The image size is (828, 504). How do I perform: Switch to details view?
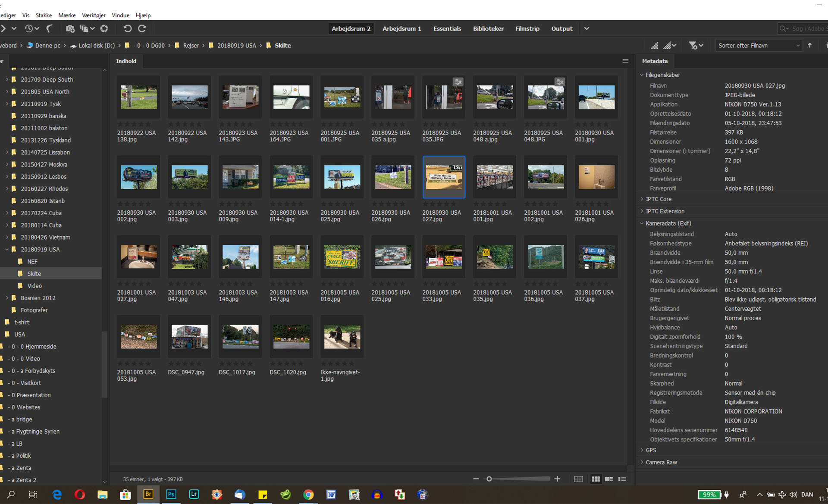click(x=609, y=479)
